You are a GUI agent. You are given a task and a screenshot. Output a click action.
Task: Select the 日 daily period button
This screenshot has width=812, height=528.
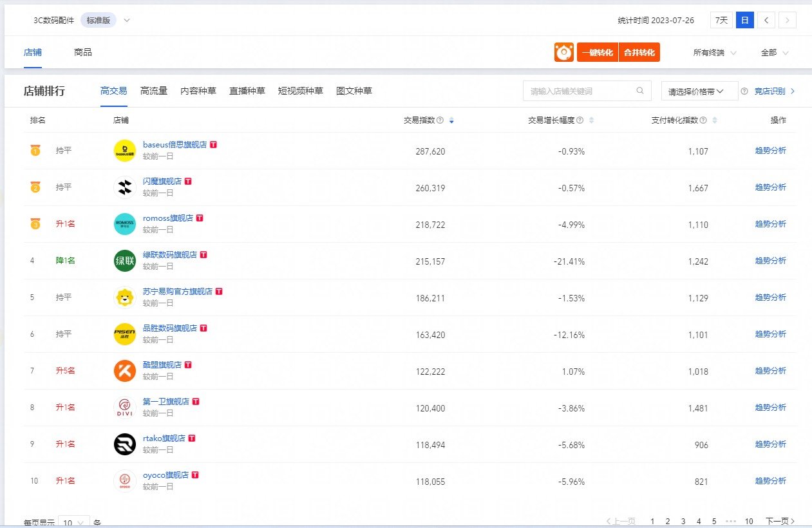coord(745,20)
